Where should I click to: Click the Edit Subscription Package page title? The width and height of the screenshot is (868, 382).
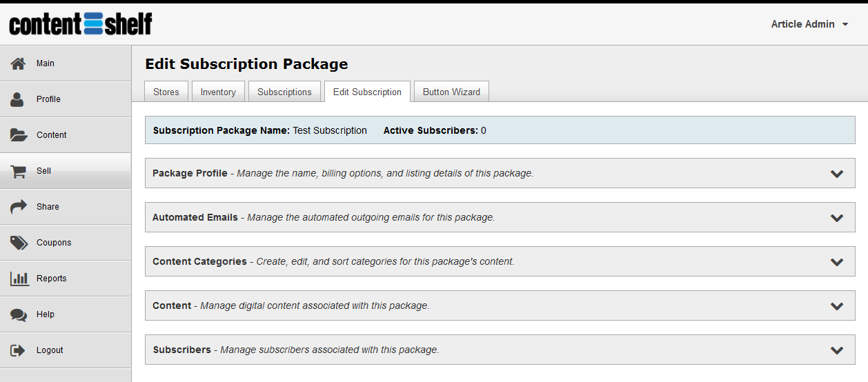246,64
